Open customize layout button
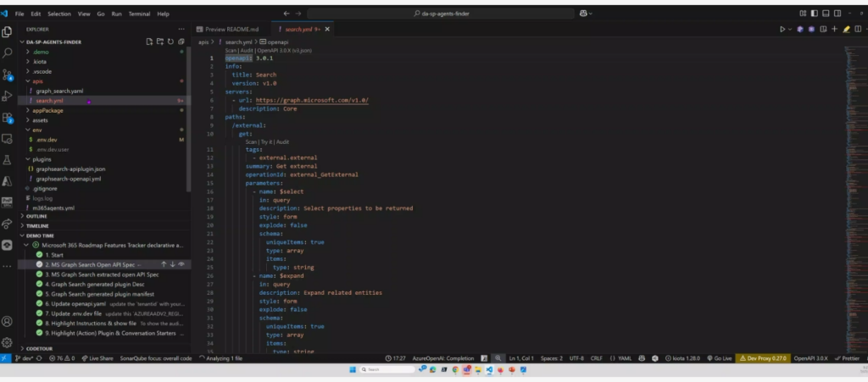868x382 pixels. click(804, 14)
